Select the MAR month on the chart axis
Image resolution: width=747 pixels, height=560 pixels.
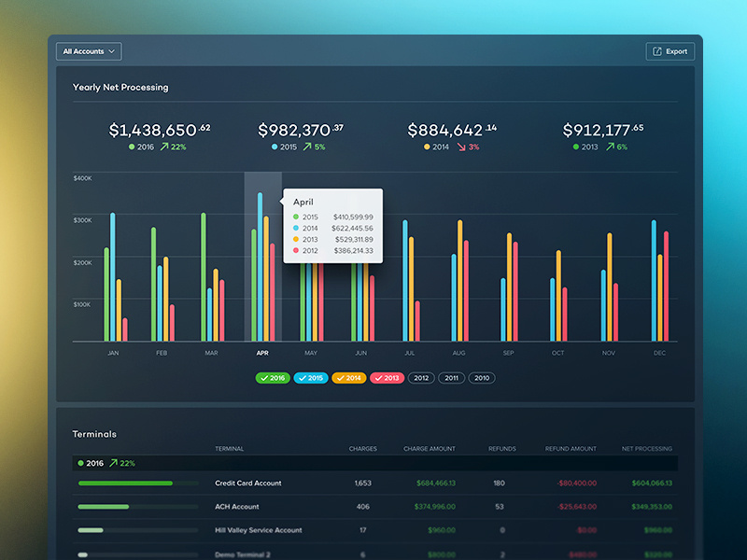point(211,353)
